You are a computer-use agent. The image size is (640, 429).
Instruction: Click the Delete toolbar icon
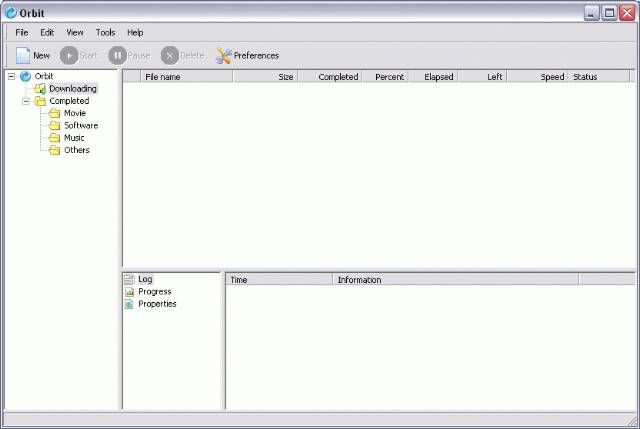coord(170,56)
